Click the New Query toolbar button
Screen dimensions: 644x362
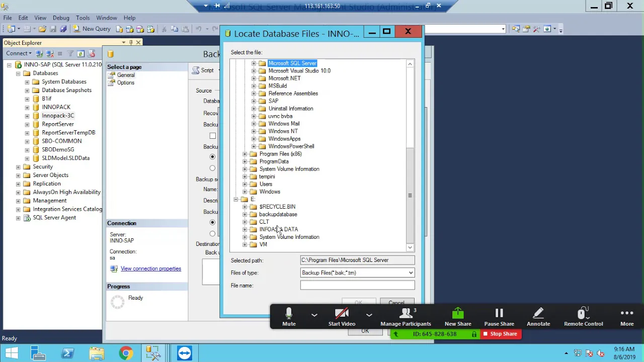tap(92, 29)
